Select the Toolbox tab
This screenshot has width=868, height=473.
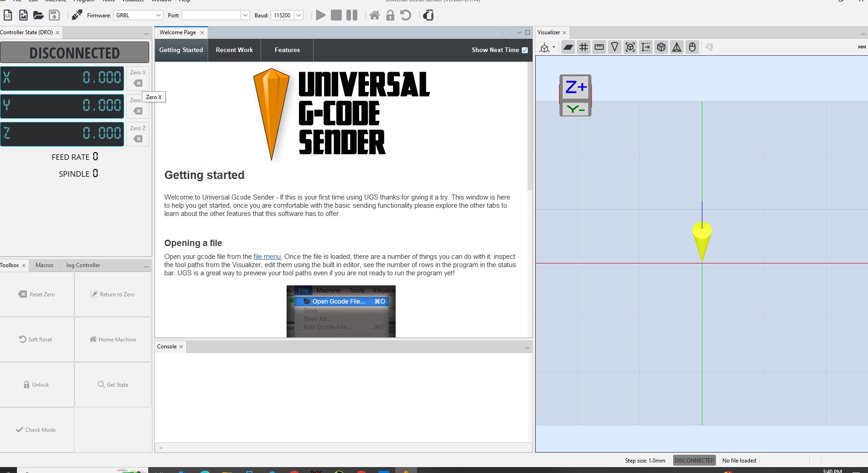tap(10, 265)
